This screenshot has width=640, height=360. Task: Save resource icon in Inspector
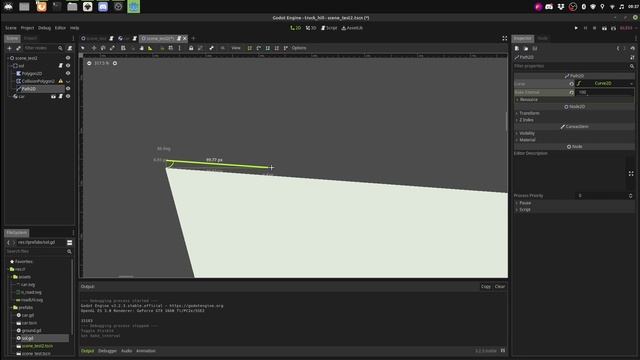click(x=535, y=49)
